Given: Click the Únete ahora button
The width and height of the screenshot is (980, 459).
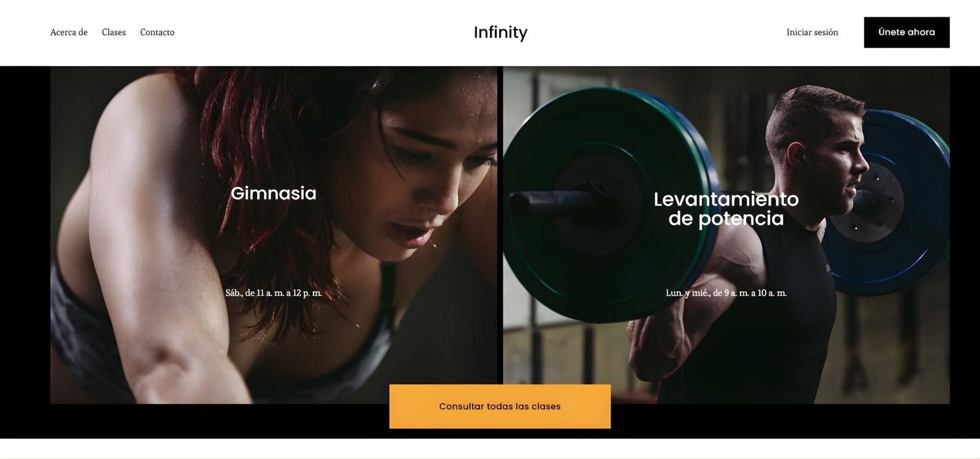Looking at the screenshot, I should (907, 32).
